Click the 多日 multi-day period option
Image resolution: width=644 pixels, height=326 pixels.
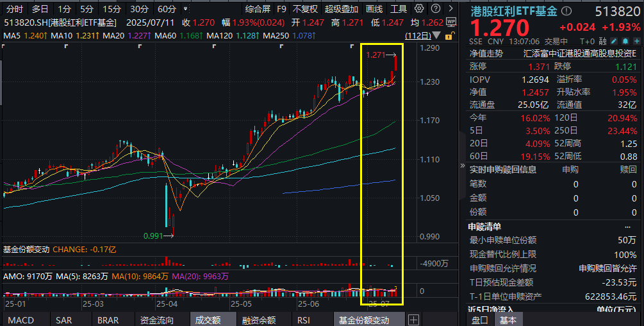(x=40, y=9)
